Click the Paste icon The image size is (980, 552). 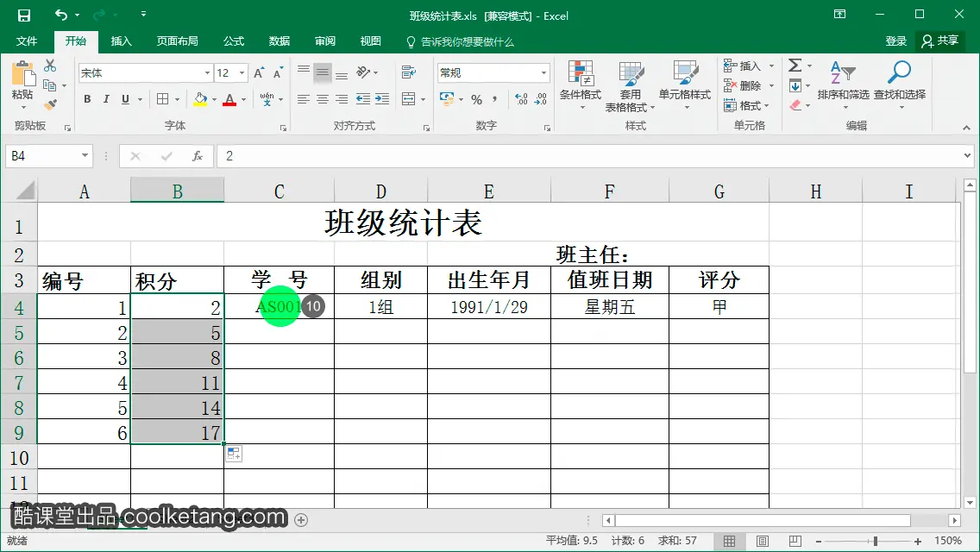coord(22,74)
